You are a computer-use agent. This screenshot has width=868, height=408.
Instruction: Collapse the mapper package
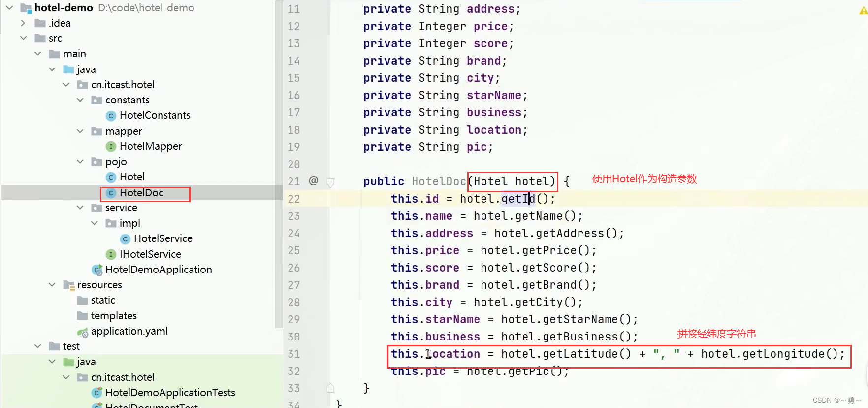click(80, 131)
